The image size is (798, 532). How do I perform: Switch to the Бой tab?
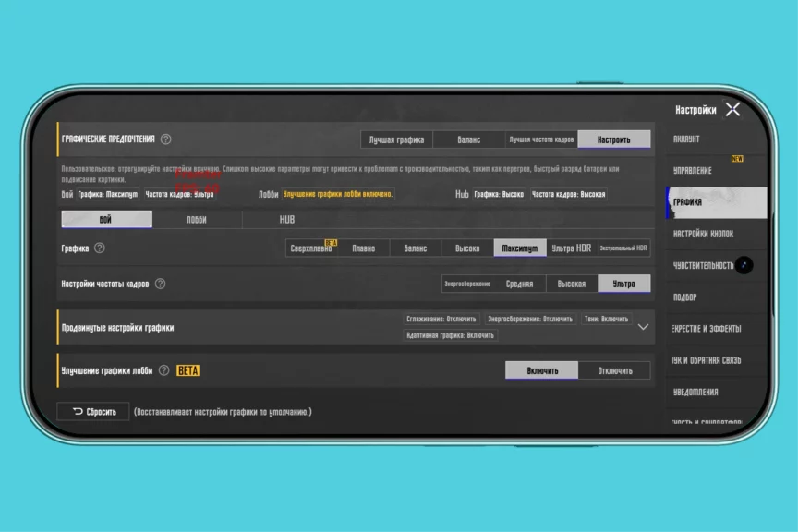106,219
